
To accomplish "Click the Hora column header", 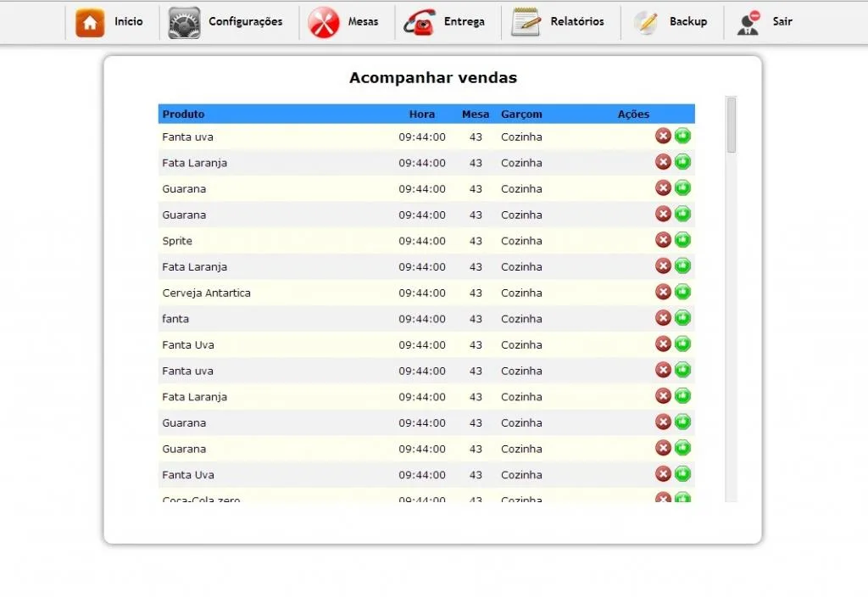I will point(422,114).
